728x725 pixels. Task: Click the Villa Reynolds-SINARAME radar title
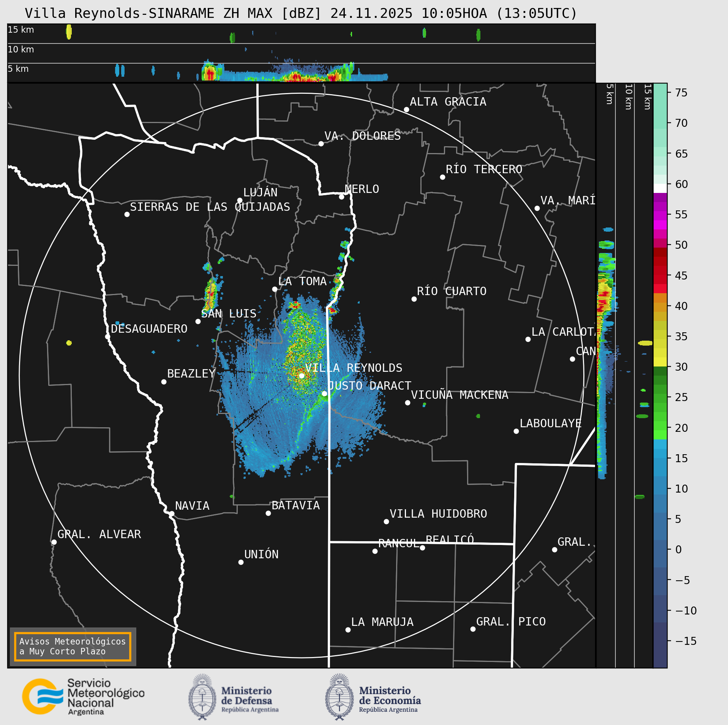301,13
